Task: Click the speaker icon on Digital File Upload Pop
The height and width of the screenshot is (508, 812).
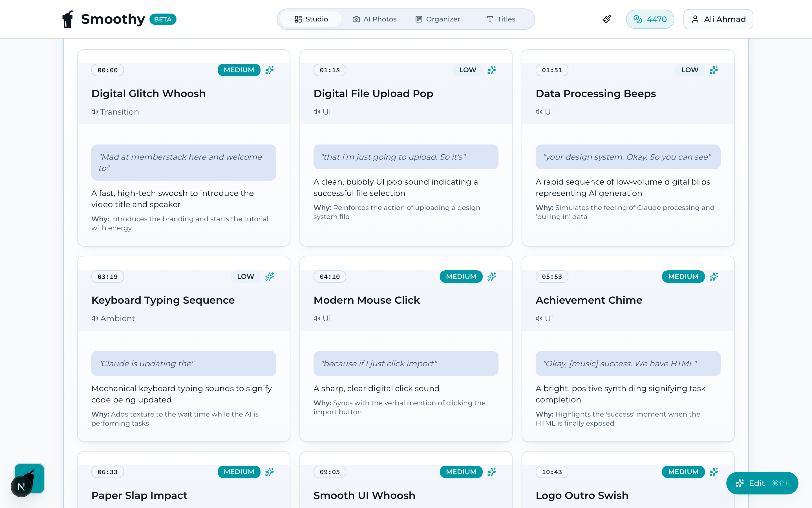Action: (317, 112)
